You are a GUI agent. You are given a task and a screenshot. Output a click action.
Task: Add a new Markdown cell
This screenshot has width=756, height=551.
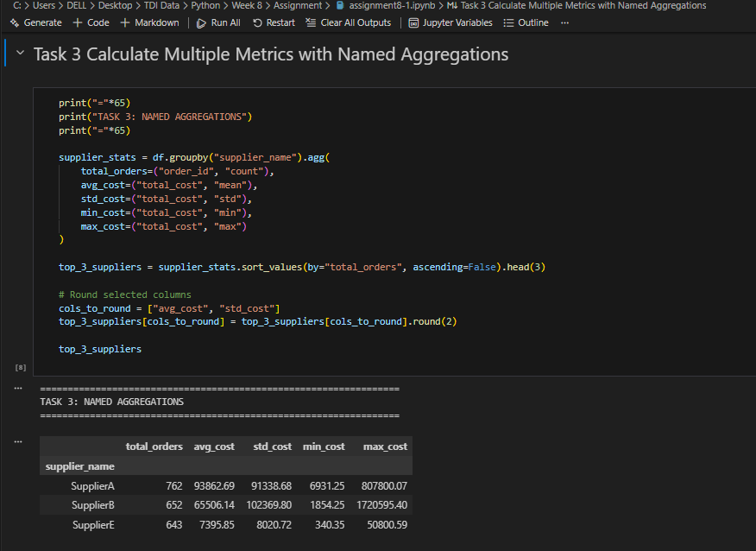pyautogui.click(x=149, y=22)
